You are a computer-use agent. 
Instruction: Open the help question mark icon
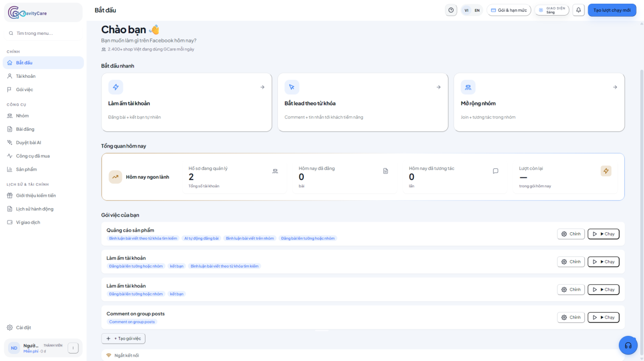(451, 10)
